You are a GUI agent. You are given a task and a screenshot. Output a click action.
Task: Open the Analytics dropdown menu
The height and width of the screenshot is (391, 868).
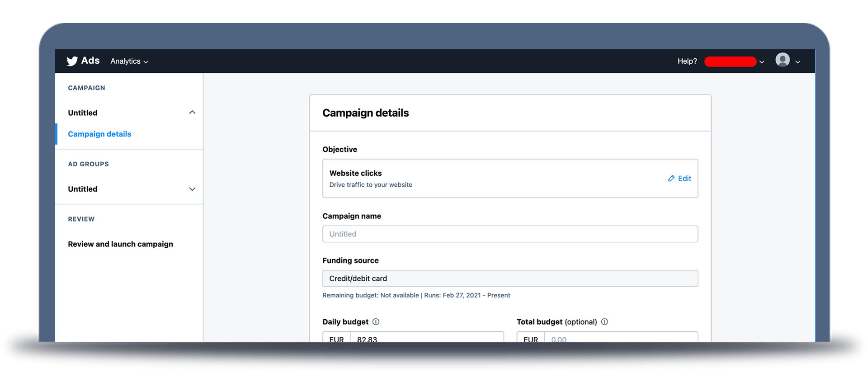click(x=129, y=61)
